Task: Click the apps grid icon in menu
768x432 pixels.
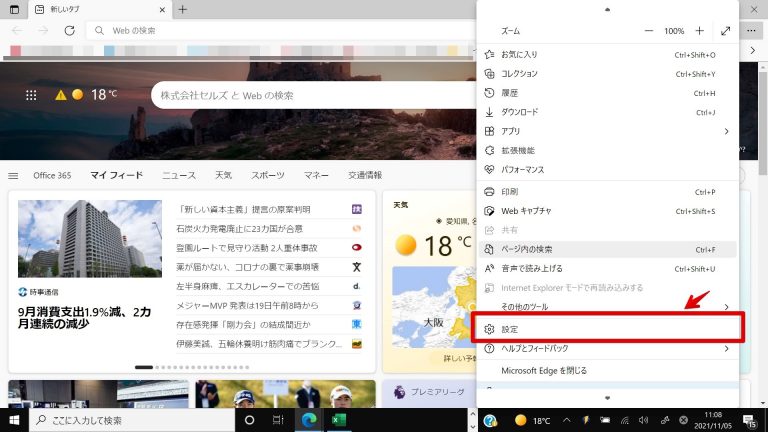Action: (x=489, y=131)
